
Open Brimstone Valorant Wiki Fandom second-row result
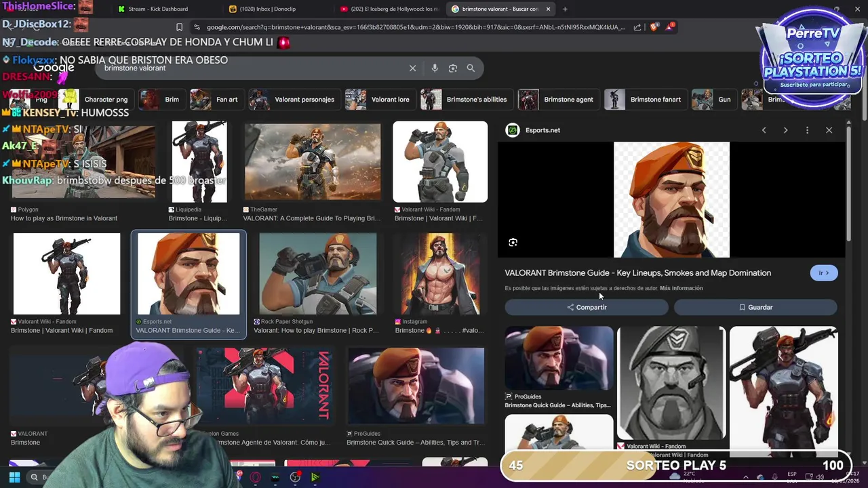tap(66, 274)
